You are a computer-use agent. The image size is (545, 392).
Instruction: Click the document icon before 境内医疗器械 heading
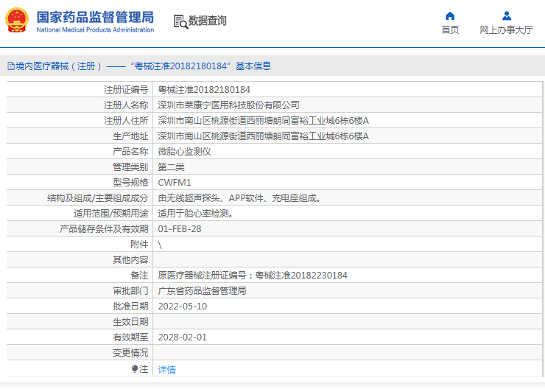11,66
